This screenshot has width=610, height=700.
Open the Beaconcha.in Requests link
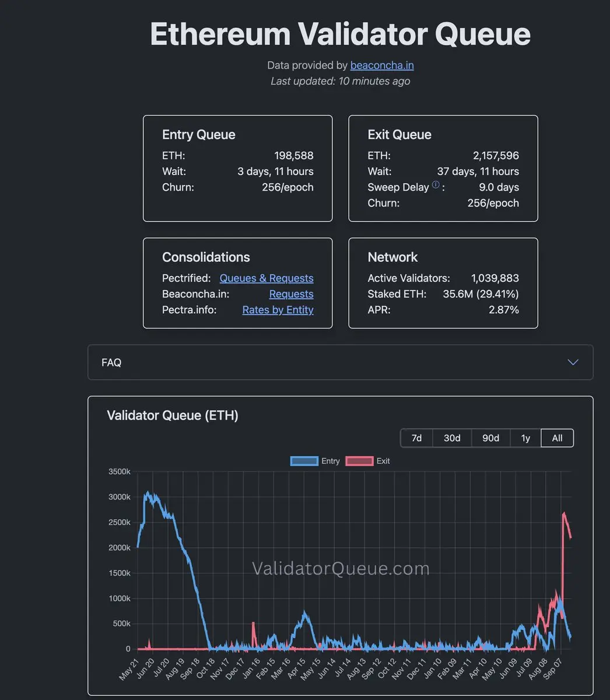(291, 294)
